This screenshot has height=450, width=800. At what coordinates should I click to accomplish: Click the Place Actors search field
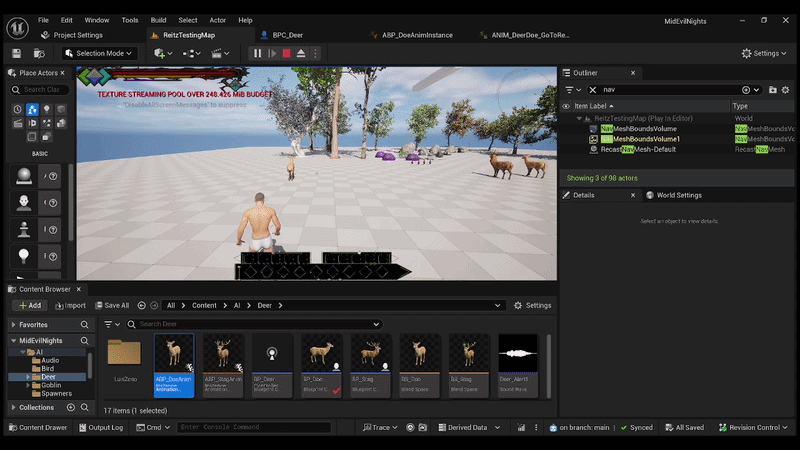[x=40, y=89]
